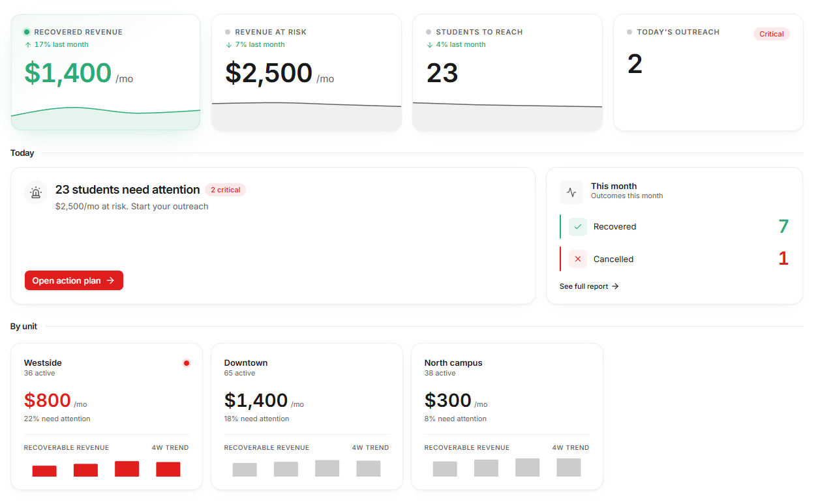Open action plan with the red button

pos(74,280)
